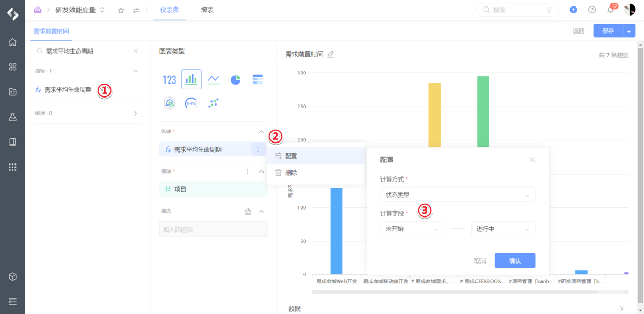Open settings sliders icon beside star
This screenshot has height=314, width=644.
click(136, 10)
